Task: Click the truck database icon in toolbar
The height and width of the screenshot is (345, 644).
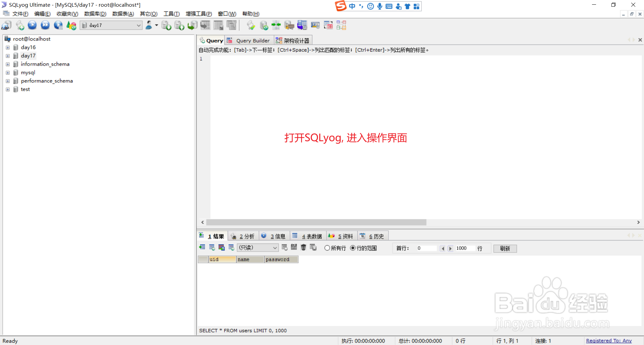Action: tap(289, 25)
